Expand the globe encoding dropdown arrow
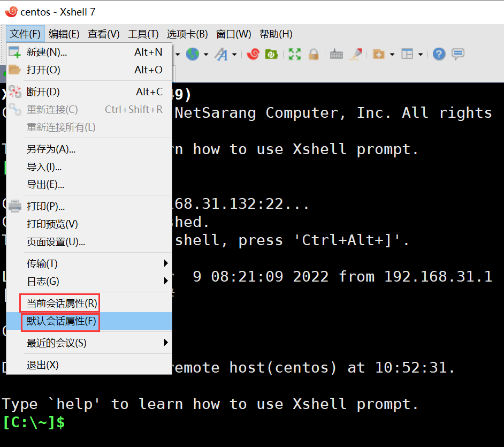This screenshot has width=504, height=447. pyautogui.click(x=206, y=55)
